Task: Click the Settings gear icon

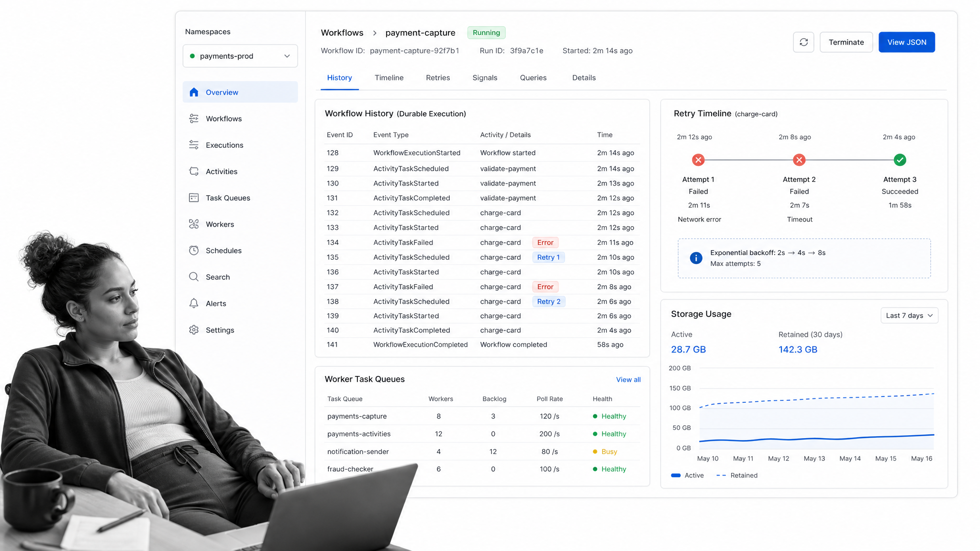Action: coord(194,330)
